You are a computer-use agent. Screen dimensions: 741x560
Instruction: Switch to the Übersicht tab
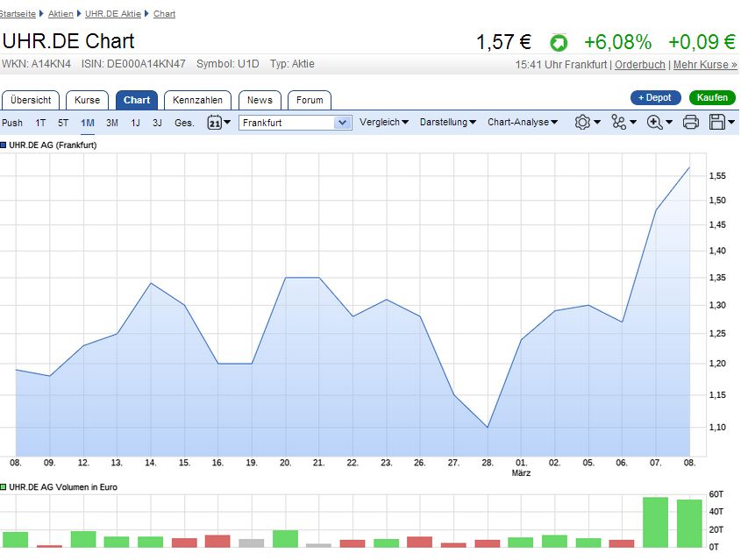31,100
